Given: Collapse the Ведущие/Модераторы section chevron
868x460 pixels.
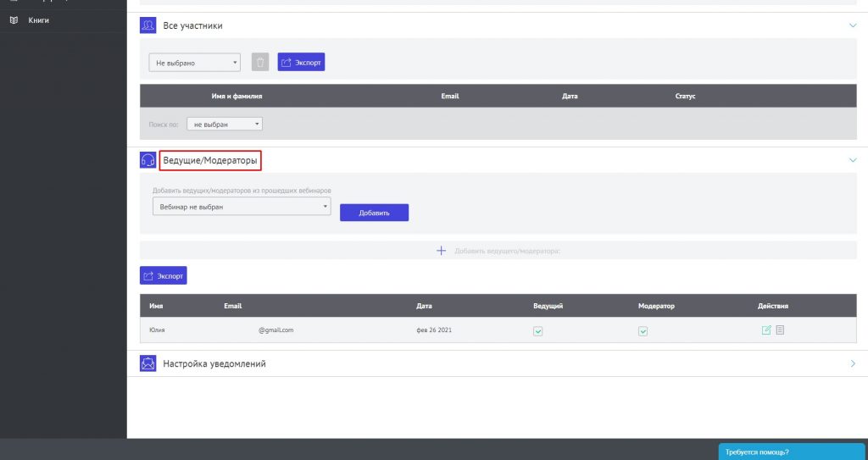Looking at the screenshot, I should [x=853, y=159].
